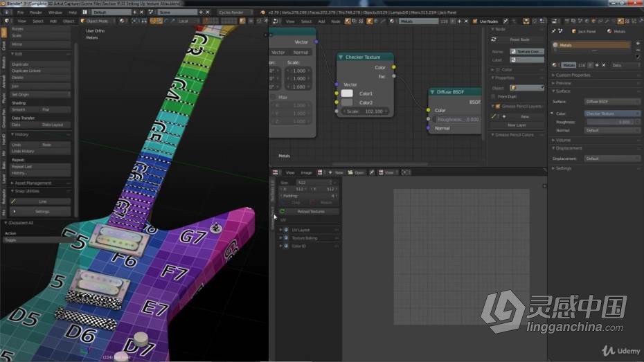Open the Object Mode dropdown
The image size is (644, 362).
(98, 21)
